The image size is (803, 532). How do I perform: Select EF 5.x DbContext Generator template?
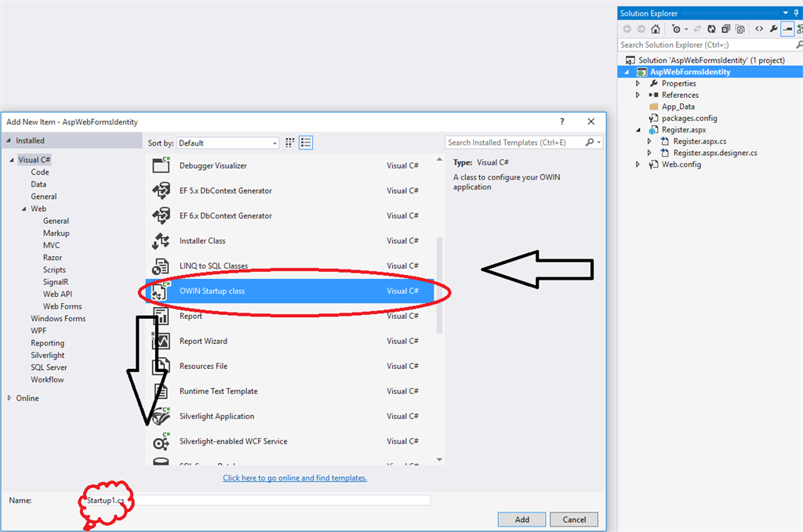[292, 191]
